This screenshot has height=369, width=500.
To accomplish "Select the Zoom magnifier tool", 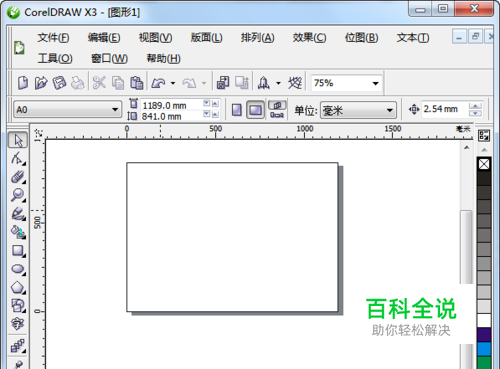I will pos(18,195).
